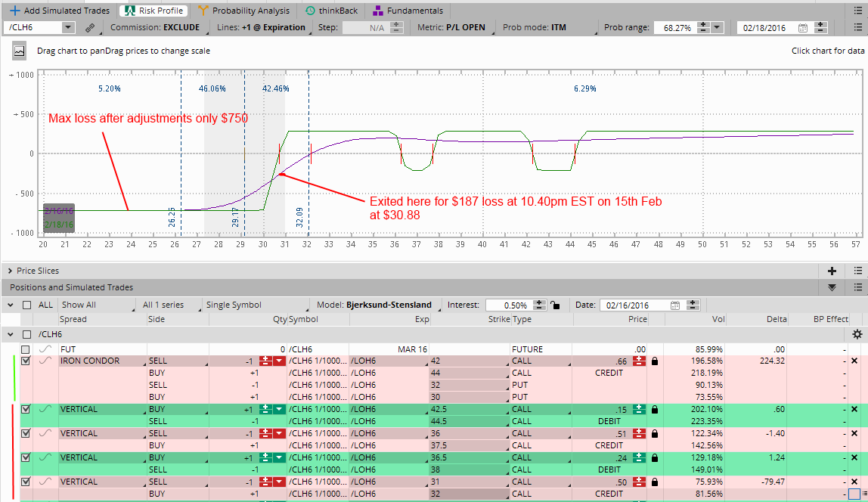The image size is (868, 502).
Task: Uncheck the VERTICAL 42.5 call checkbox
Action: click(x=26, y=410)
